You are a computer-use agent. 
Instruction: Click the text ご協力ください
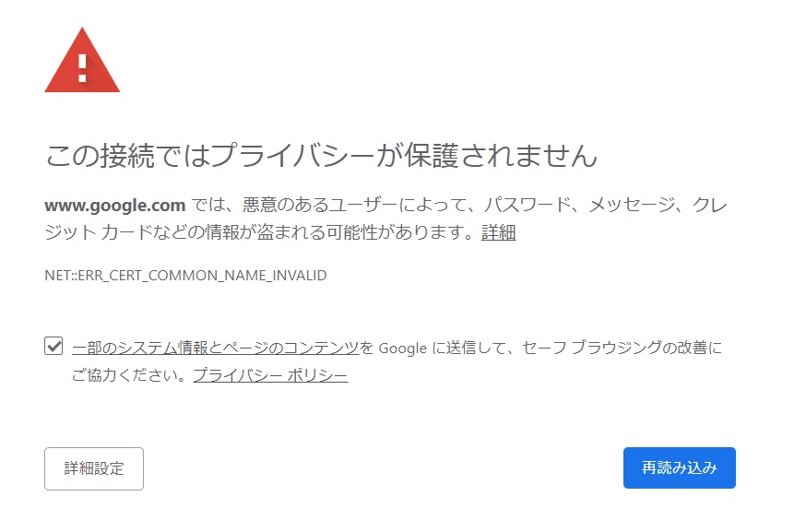pos(127,375)
